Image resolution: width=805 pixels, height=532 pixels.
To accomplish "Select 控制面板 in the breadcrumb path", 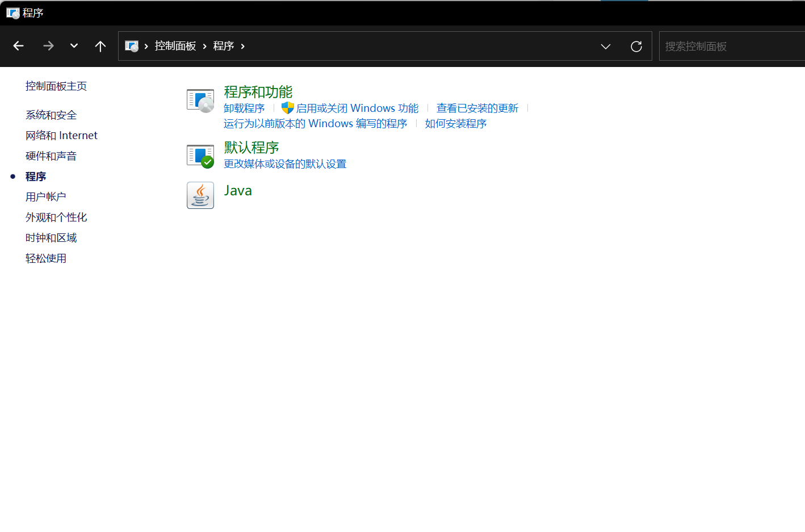I will [175, 46].
